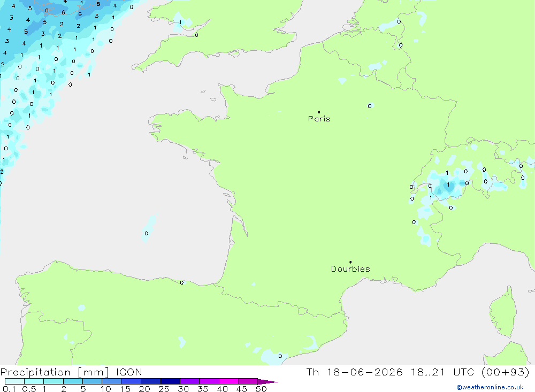Click the '18..21 UTC' time range text
535x392 pixels.
442,372
